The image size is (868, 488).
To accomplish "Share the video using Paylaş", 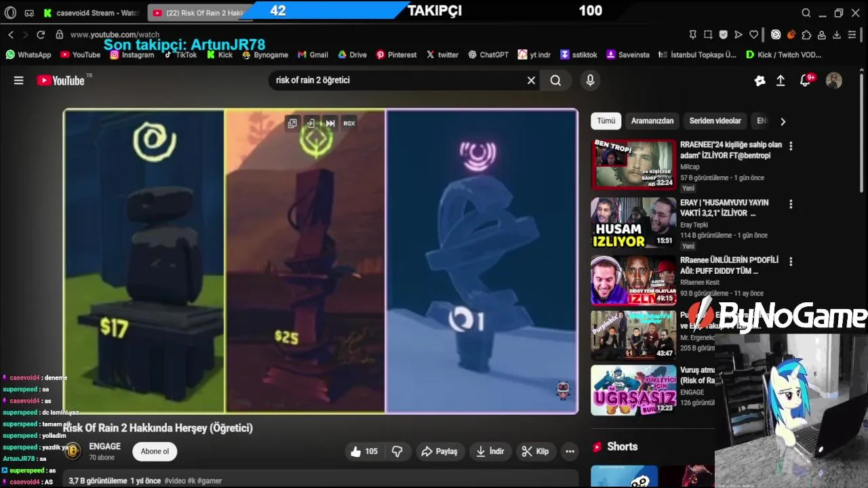I will [439, 451].
